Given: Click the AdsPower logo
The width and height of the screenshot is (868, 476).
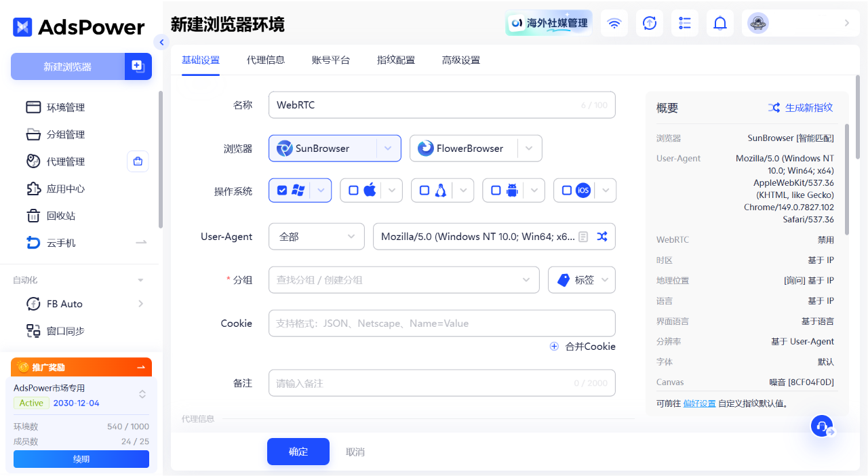Looking at the screenshot, I should (x=79, y=27).
